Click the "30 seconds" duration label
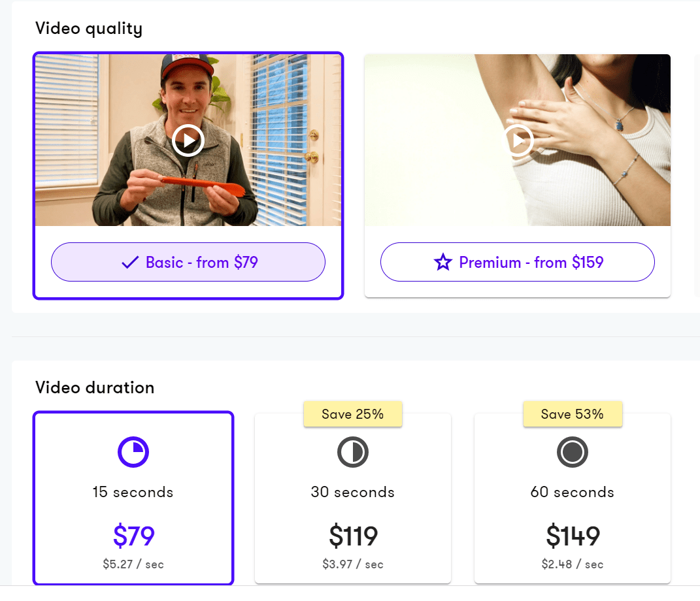Screen dimensions: 700x601 point(353,492)
